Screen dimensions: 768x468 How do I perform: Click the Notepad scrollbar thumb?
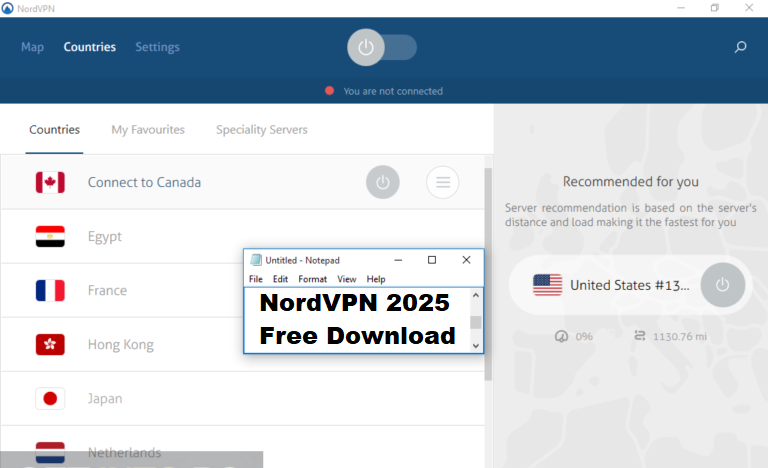pyautogui.click(x=475, y=322)
